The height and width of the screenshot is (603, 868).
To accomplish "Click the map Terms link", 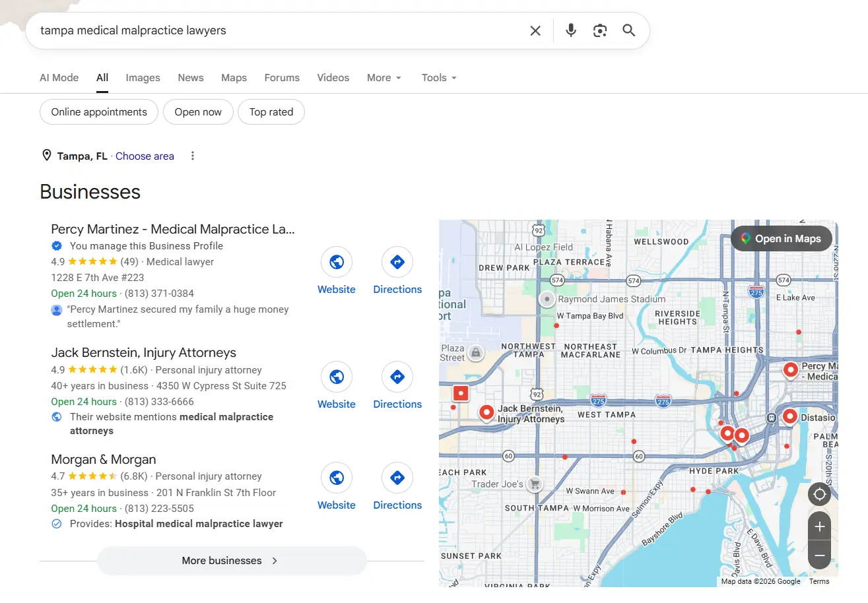I will click(819, 581).
